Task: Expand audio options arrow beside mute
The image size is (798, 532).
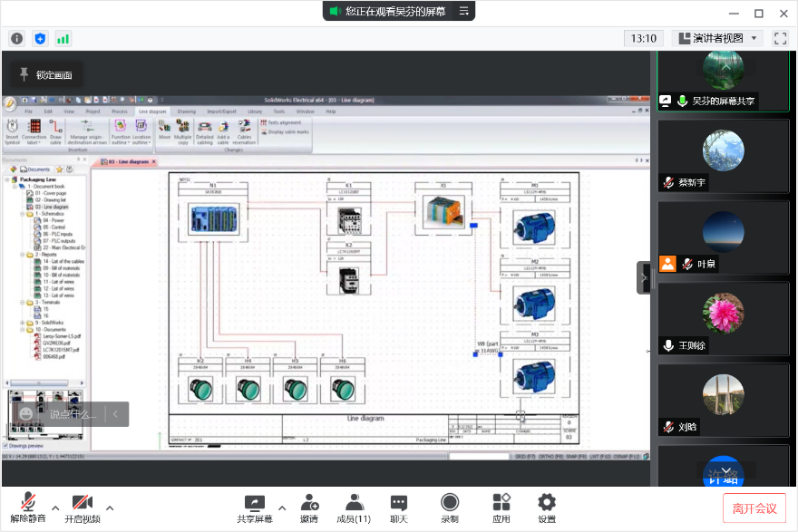Action: tap(55, 508)
